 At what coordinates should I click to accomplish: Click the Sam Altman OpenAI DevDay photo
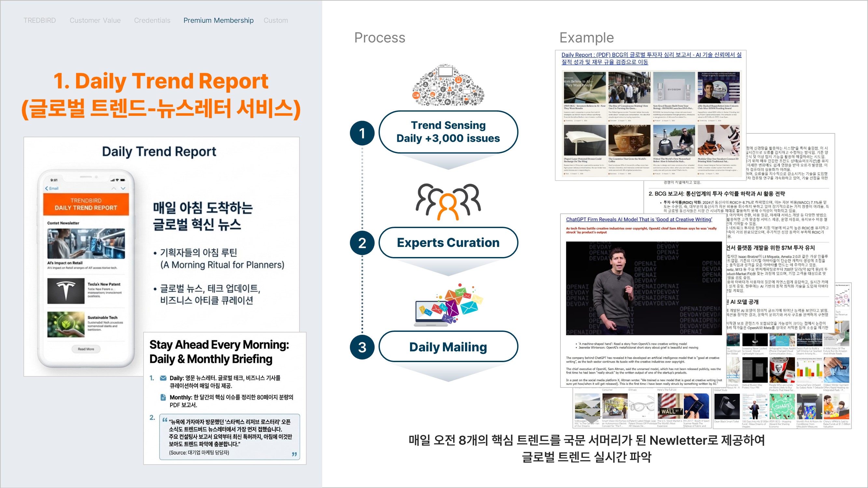pos(643,288)
